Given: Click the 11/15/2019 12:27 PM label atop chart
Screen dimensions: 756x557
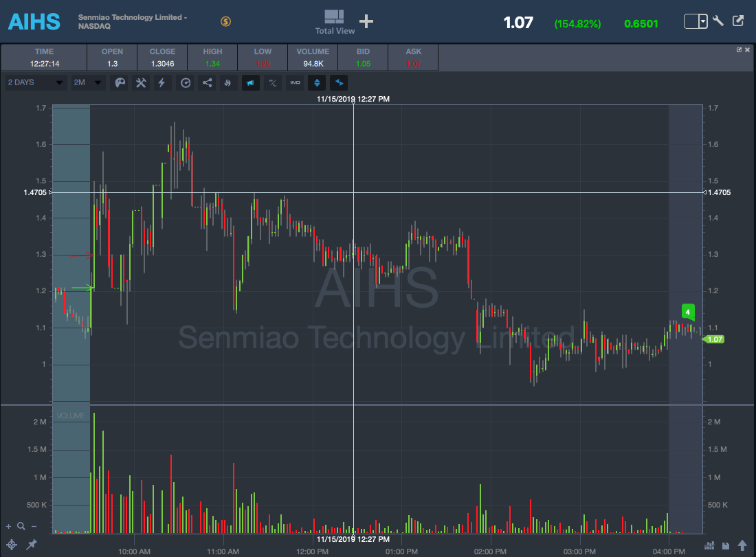Looking at the screenshot, I should (353, 99).
